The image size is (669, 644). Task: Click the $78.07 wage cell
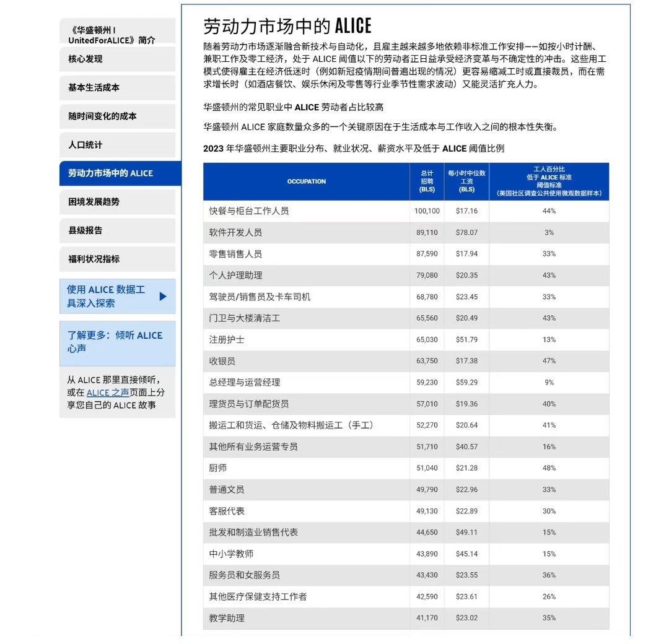pos(466,233)
